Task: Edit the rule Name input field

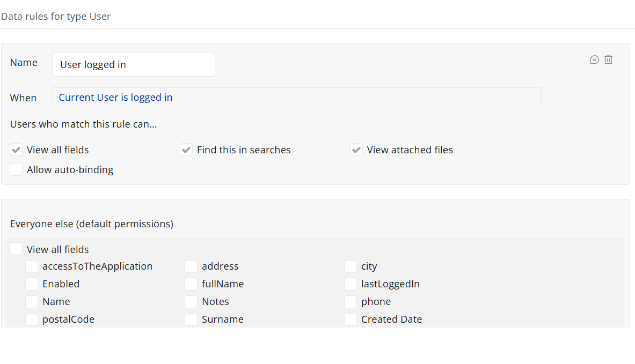Action: click(134, 64)
